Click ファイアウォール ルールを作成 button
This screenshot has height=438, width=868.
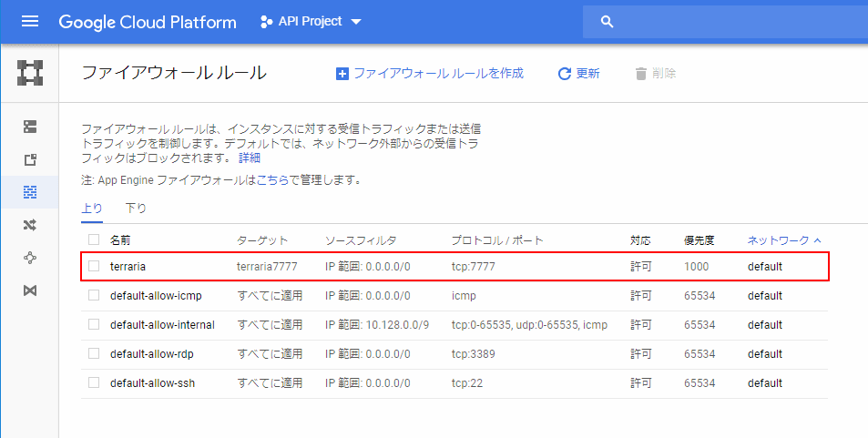pyautogui.click(x=430, y=74)
